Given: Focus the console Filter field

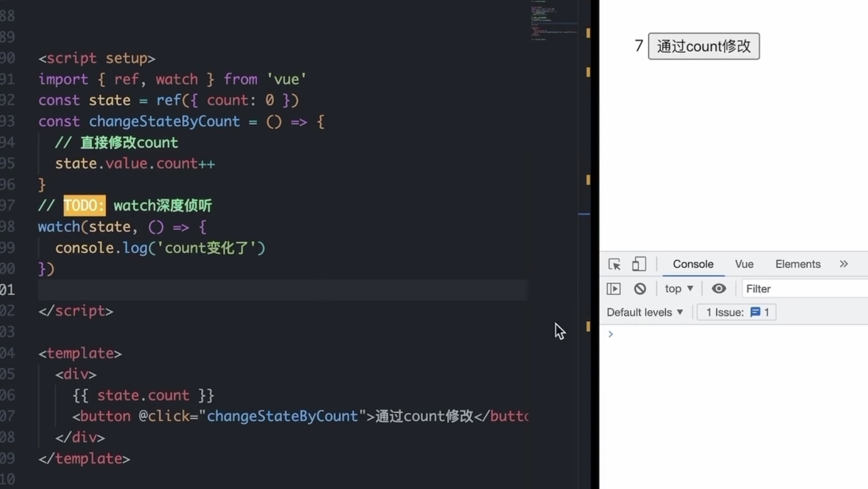Looking at the screenshot, I should point(803,289).
